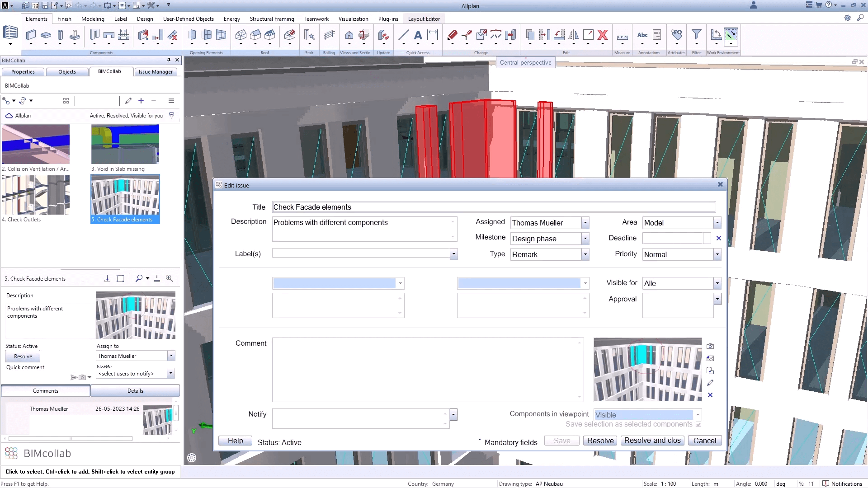Add a new issue with the plus icon
The width and height of the screenshot is (868, 488).
pos(141,101)
